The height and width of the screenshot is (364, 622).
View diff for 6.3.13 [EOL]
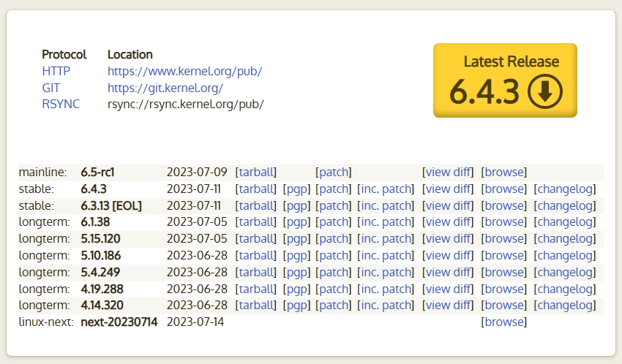coord(448,206)
